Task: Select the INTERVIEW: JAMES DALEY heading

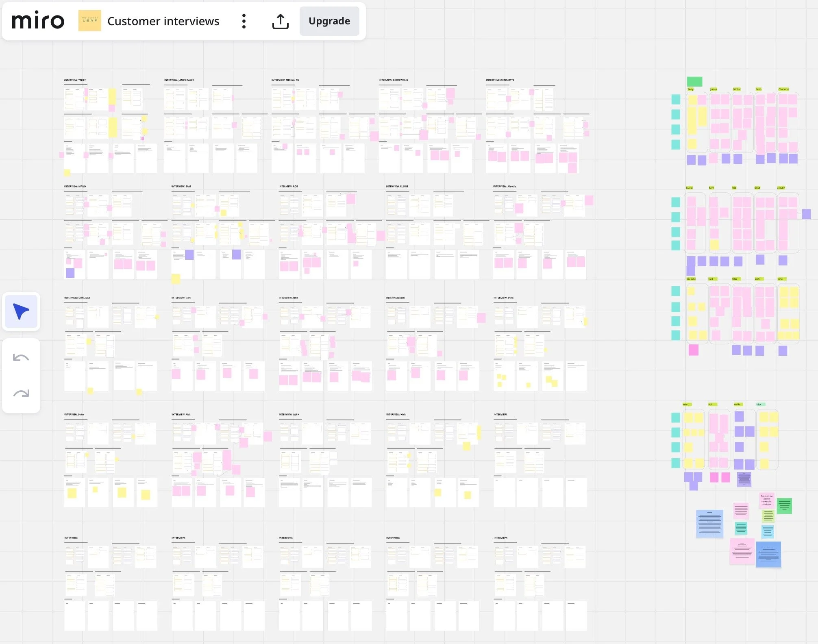Action: click(x=179, y=80)
